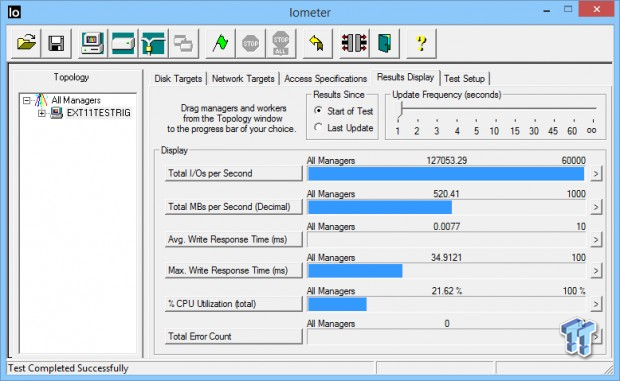
Task: Duplicate the selected worker (greyed icon)
Action: point(183,43)
